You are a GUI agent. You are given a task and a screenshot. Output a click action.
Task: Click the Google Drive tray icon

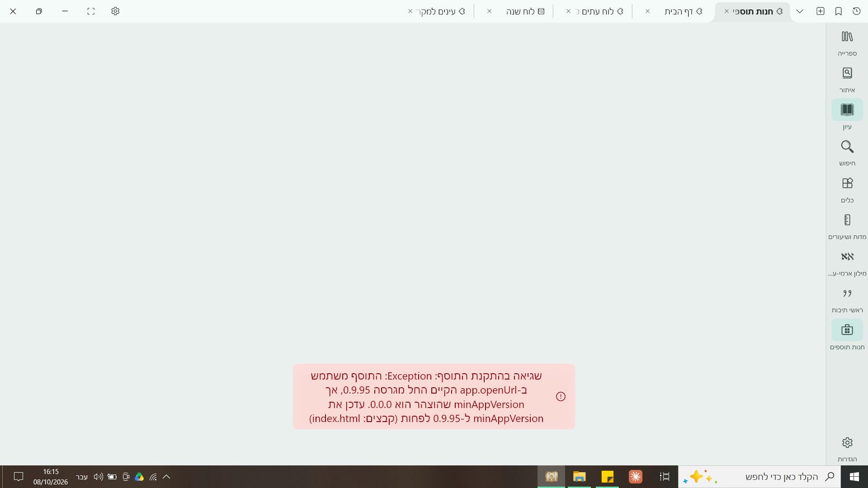(139, 477)
